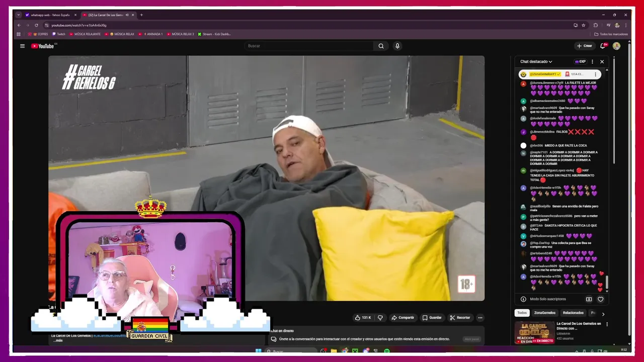Image resolution: width=644 pixels, height=362 pixels.
Task: Focus the Buscar search field
Action: point(309,46)
